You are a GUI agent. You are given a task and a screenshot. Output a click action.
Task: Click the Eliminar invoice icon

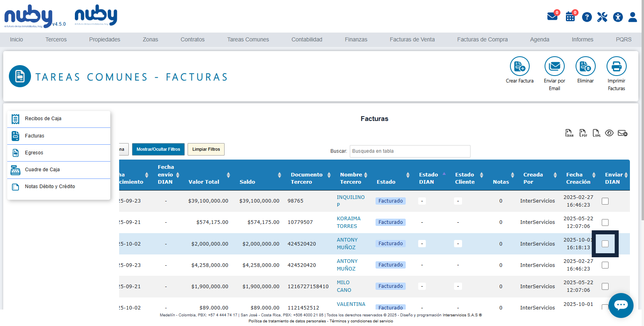tap(585, 66)
